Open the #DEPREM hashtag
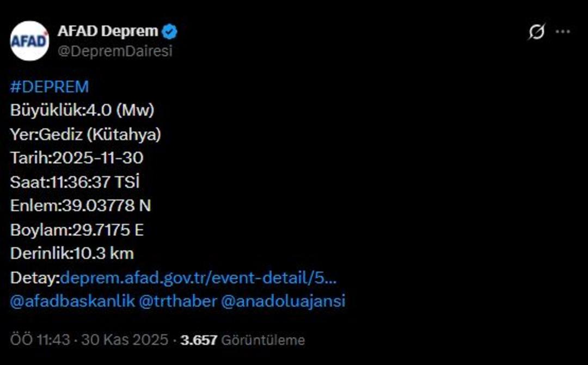The height and width of the screenshot is (365, 588). tap(49, 86)
